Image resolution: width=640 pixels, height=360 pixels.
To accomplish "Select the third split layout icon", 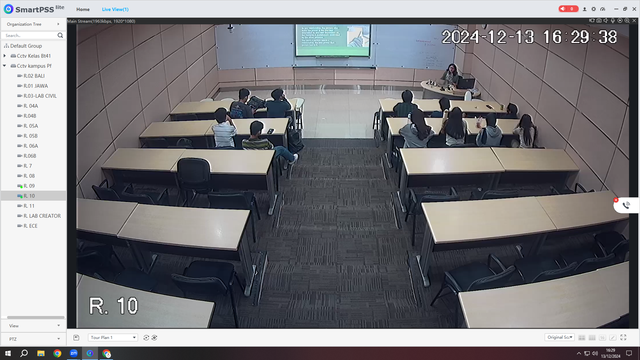I will point(602,338).
